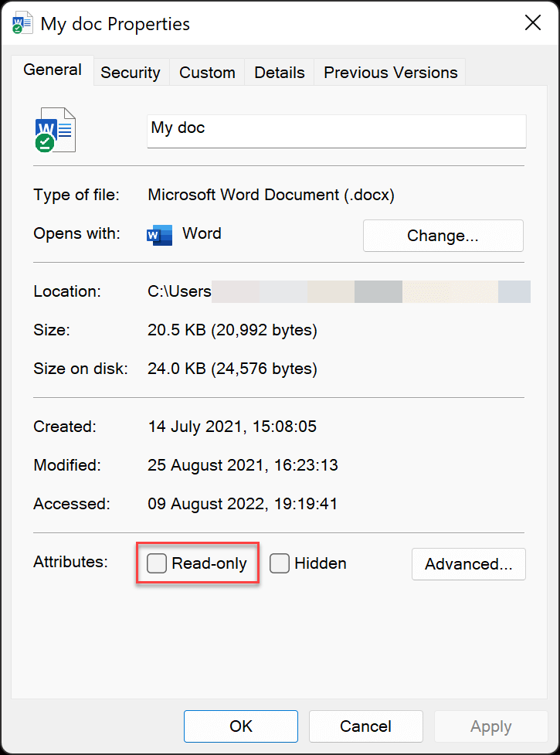Click the large Word file icon

point(56,130)
